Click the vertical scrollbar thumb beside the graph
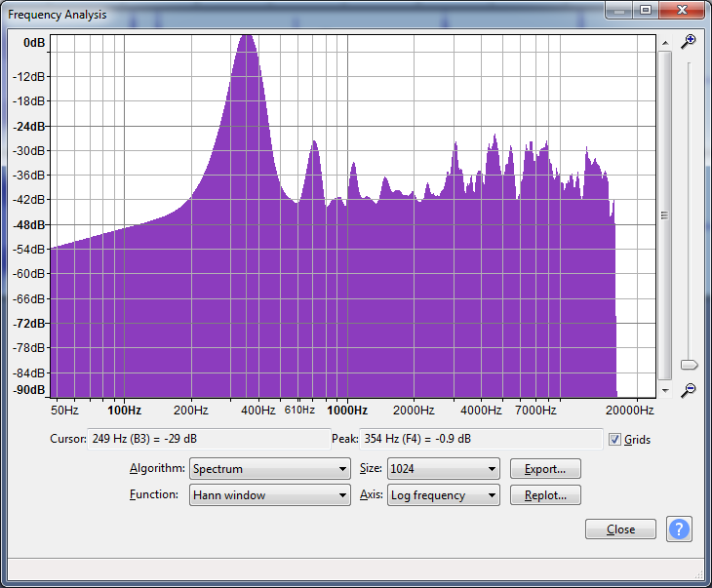 [x=664, y=216]
